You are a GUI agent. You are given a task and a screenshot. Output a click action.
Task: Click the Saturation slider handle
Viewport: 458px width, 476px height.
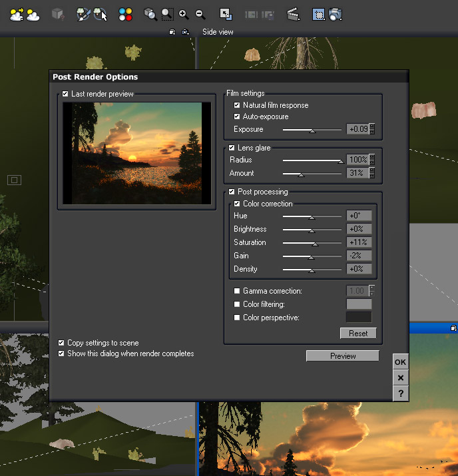(316, 244)
